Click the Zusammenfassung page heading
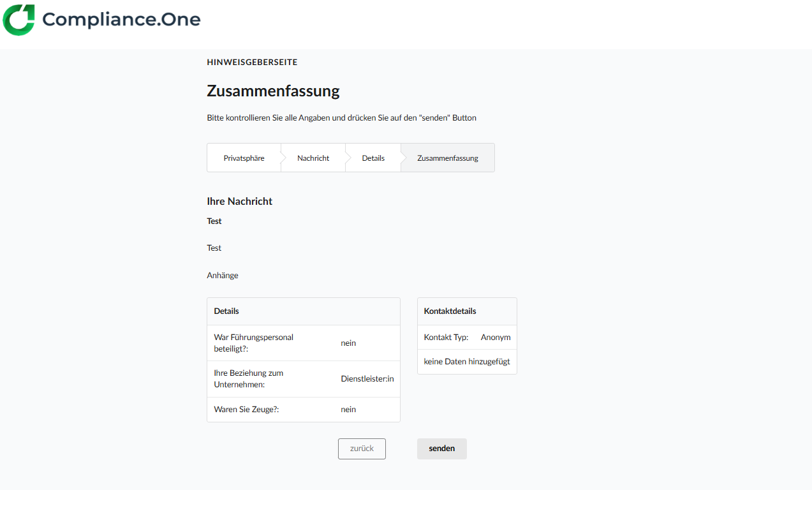Viewport: 812px width, 513px height. [273, 91]
